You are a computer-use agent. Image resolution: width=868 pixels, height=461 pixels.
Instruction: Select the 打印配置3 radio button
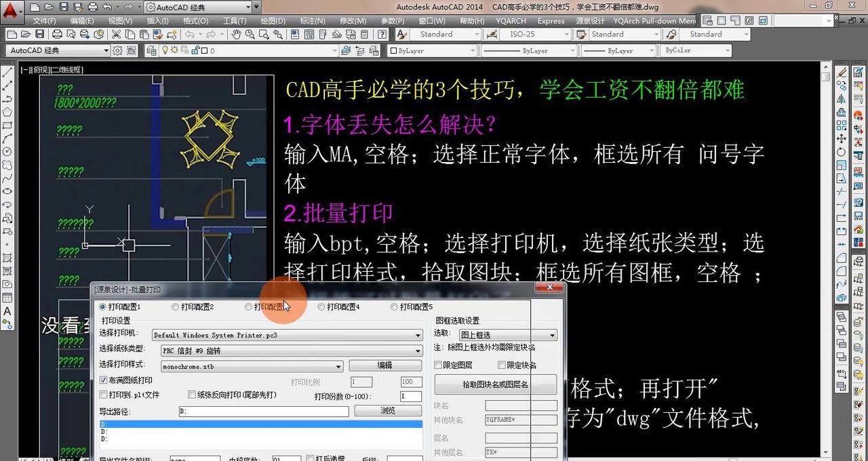248,306
